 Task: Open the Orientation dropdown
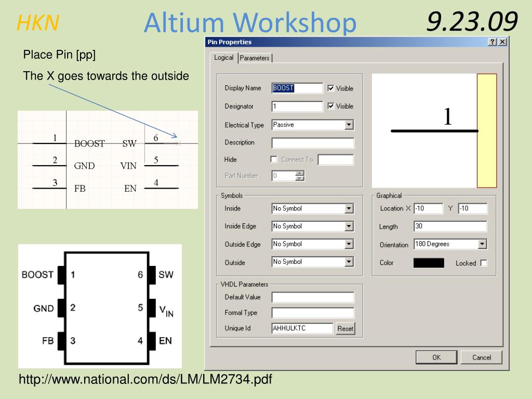tap(482, 244)
